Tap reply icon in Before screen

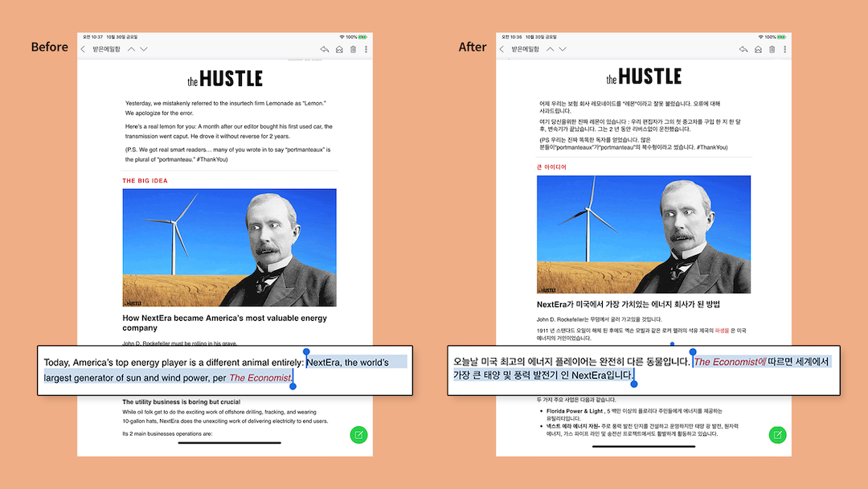(325, 49)
